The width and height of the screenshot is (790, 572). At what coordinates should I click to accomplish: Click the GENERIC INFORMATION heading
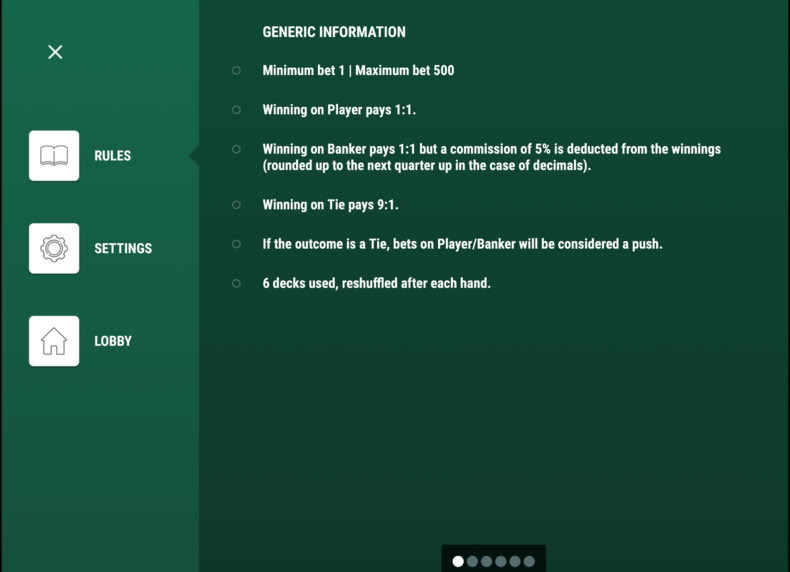334,32
